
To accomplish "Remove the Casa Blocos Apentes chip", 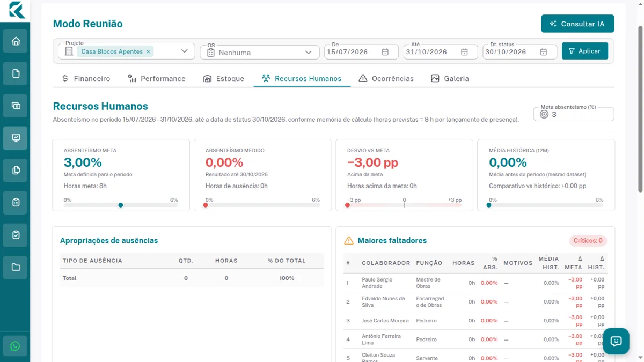I will click(148, 51).
